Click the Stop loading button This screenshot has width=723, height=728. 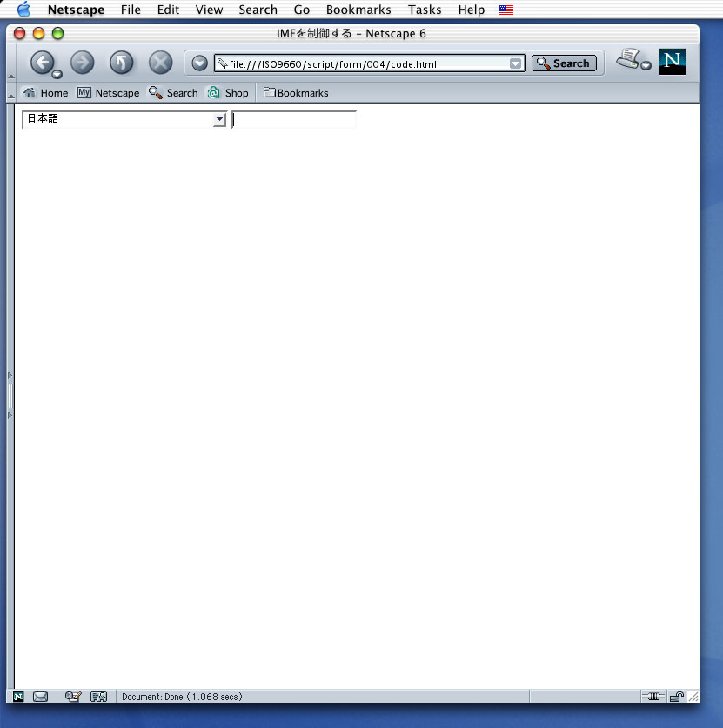coord(160,63)
